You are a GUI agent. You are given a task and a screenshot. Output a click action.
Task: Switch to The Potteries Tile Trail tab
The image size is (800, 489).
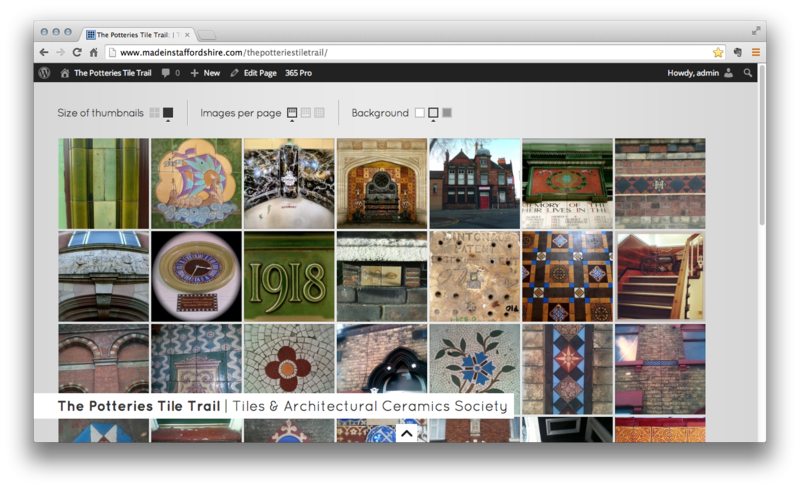point(137,34)
